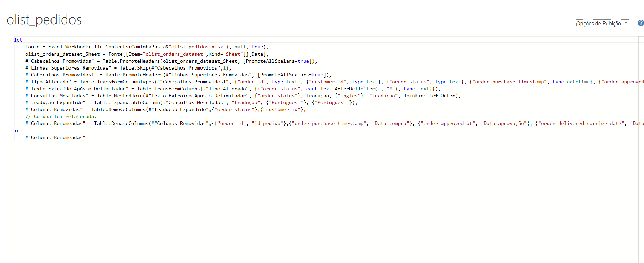The height and width of the screenshot is (263, 644).
Task: Click the #"Cabeçalhos Promovidos1" step line
Action: 178,75
